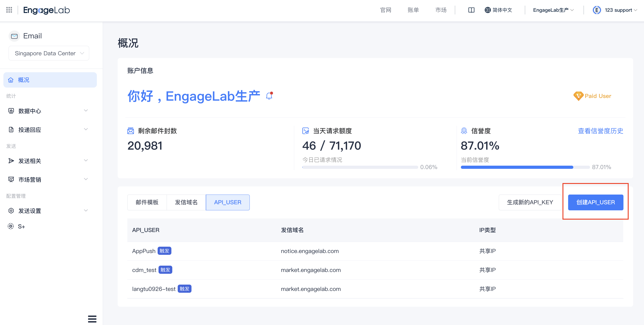Image resolution: width=644 pixels, height=325 pixels.
Task: Click the notification bell beside the greeting
Action: [x=269, y=95]
